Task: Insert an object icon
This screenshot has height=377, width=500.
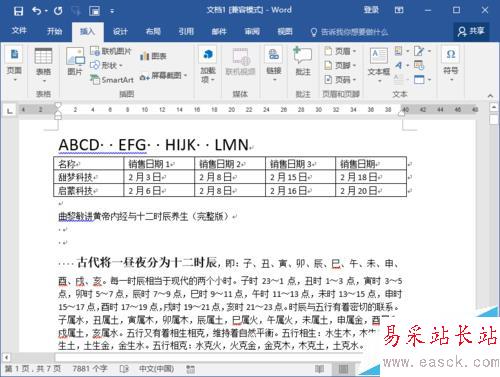Action: (422, 80)
